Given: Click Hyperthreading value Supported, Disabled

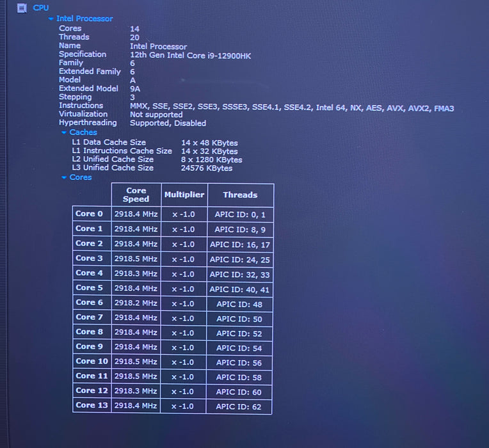Looking at the screenshot, I should click(168, 123).
